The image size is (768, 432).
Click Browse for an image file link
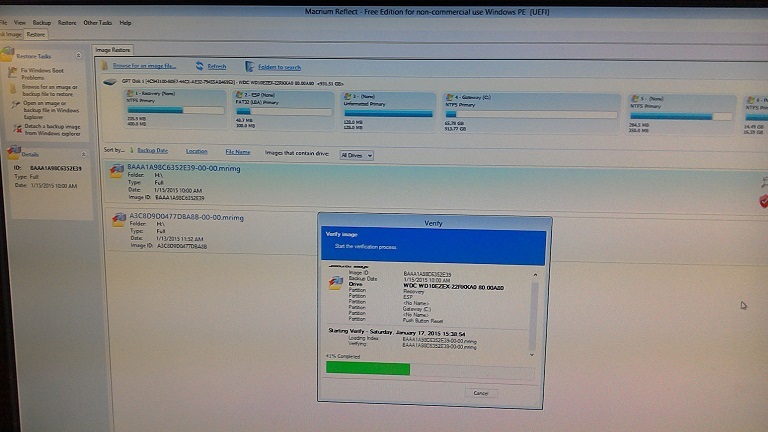pyautogui.click(x=144, y=66)
